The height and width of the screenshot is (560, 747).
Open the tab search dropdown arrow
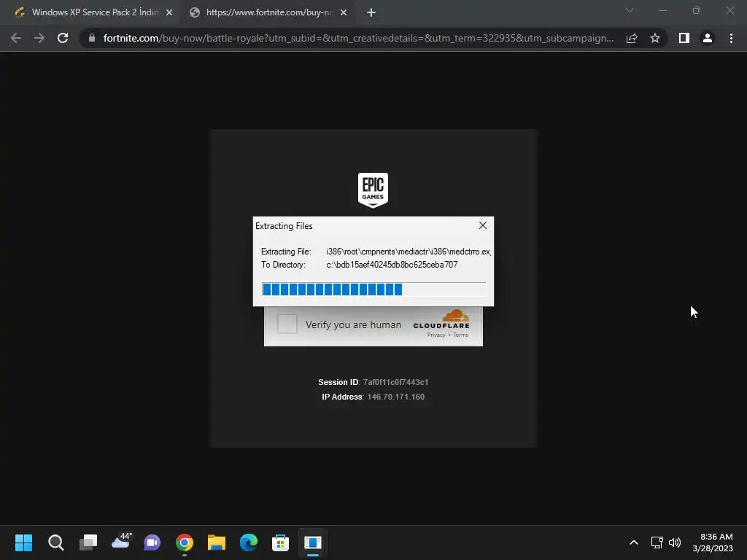coord(630,10)
